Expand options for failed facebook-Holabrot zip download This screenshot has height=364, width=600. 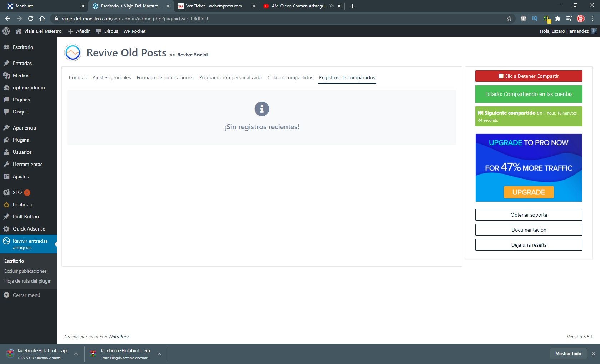(x=159, y=354)
